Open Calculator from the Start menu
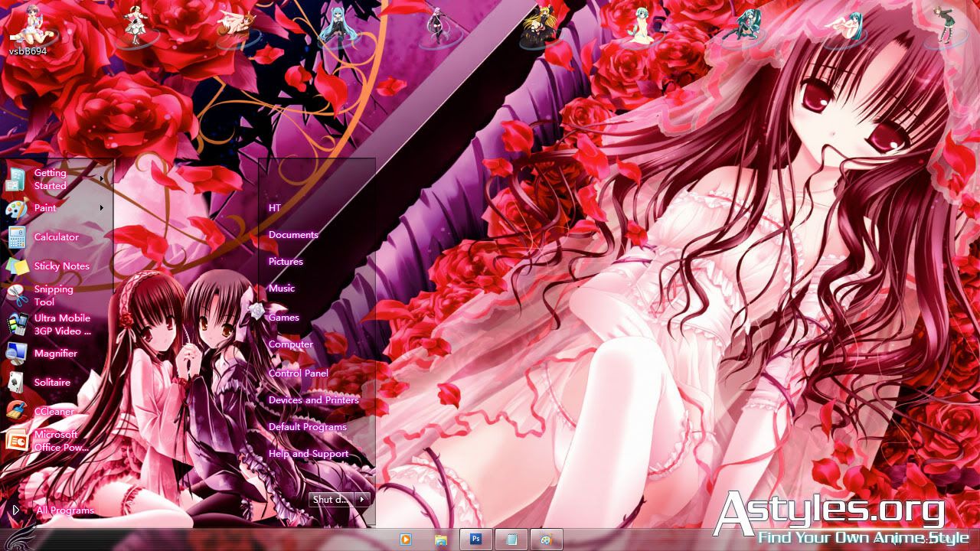This screenshot has height=551, width=980. tap(55, 237)
